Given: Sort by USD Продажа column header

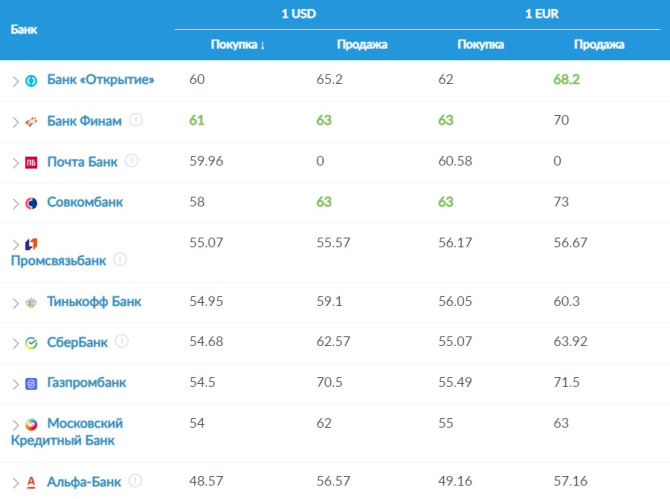Looking at the screenshot, I should (361, 45).
